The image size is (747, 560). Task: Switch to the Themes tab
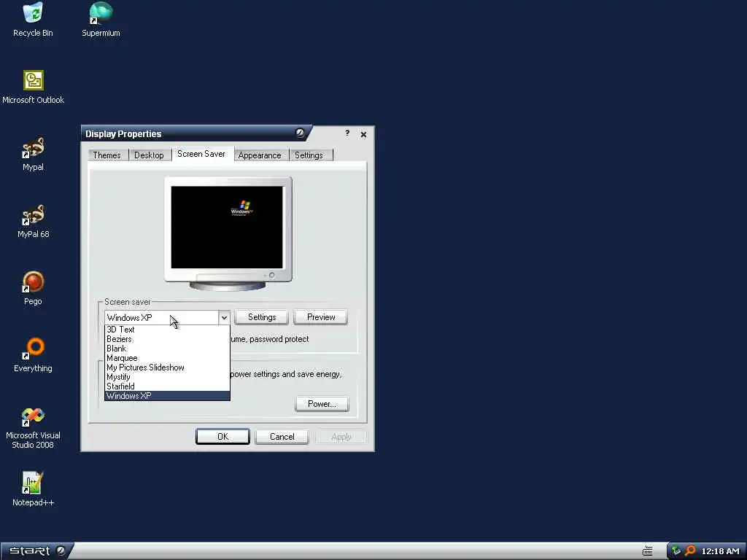click(107, 155)
